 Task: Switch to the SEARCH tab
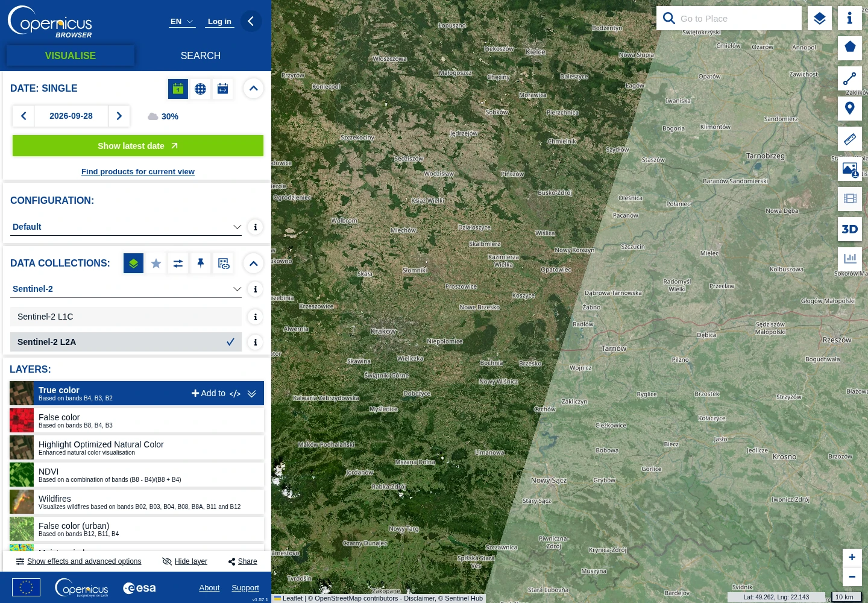click(201, 55)
